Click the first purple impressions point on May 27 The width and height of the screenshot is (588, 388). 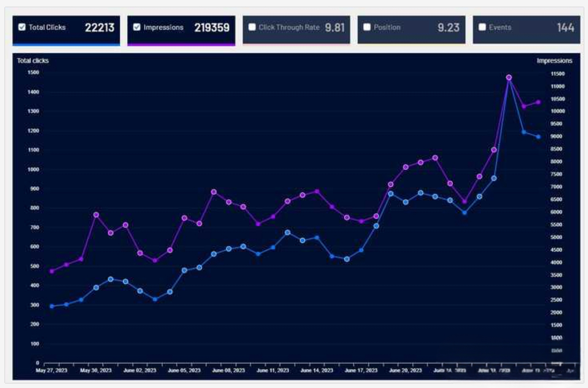52,271
